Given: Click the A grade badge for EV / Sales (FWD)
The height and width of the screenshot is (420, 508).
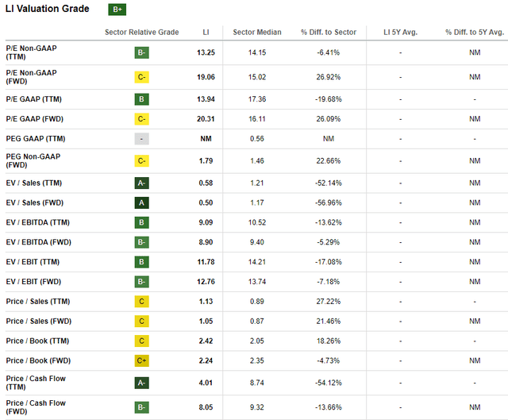Looking at the screenshot, I should tap(141, 203).
